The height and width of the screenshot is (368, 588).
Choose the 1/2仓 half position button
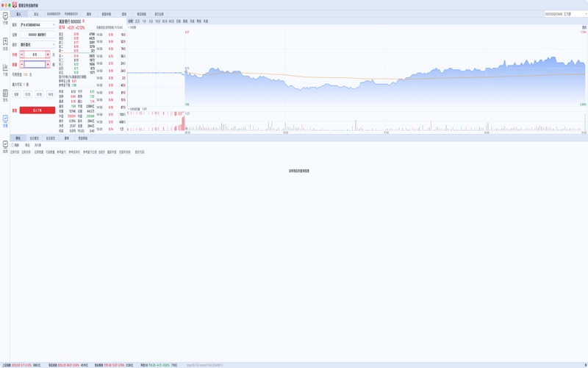coord(27,95)
